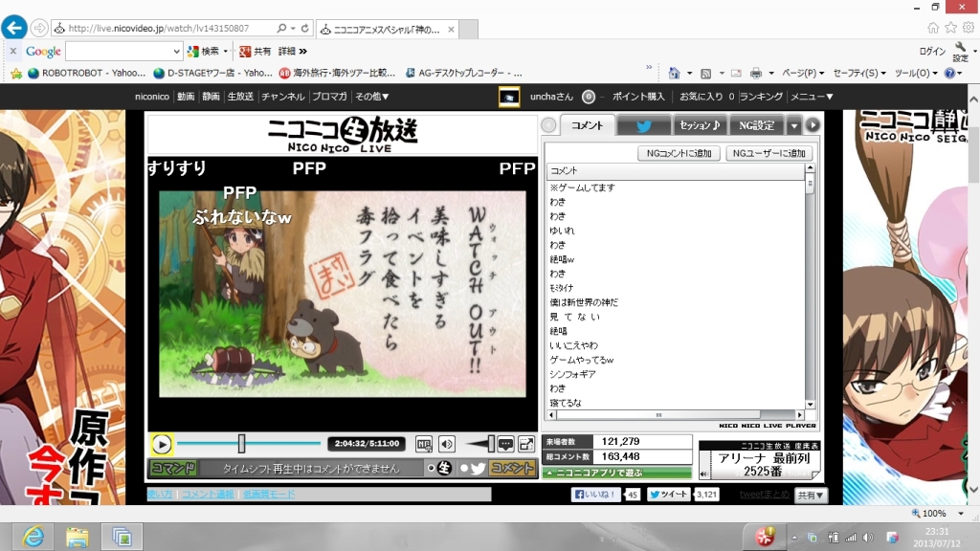The height and width of the screenshot is (551, 980).
Task: Open the ページ(P) dropdown menu
Action: (x=803, y=73)
